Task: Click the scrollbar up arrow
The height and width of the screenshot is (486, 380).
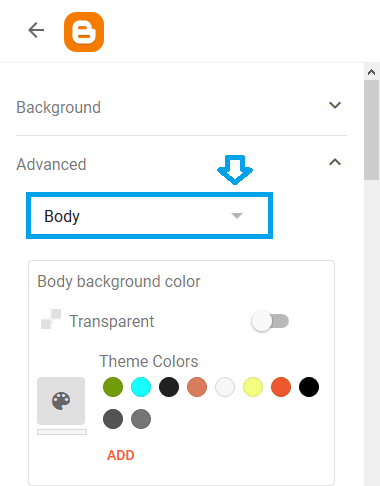Action: pos(371,72)
